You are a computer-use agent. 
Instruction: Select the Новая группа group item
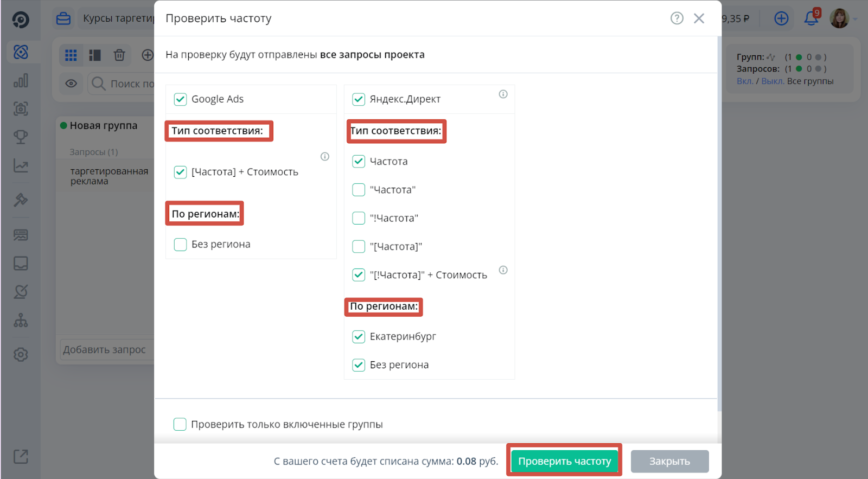pyautogui.click(x=103, y=126)
